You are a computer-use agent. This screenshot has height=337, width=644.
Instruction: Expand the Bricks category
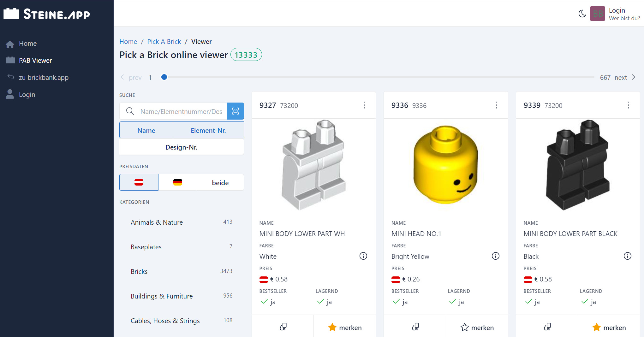(139, 271)
